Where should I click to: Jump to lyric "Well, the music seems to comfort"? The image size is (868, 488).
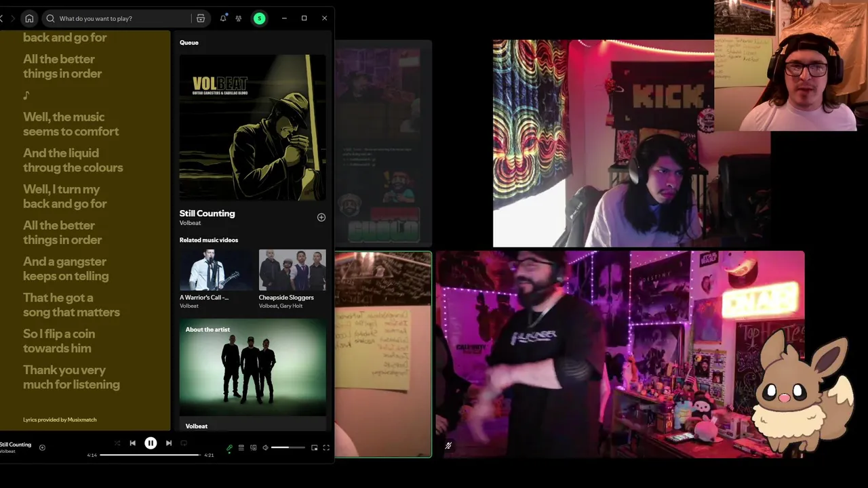(x=71, y=124)
